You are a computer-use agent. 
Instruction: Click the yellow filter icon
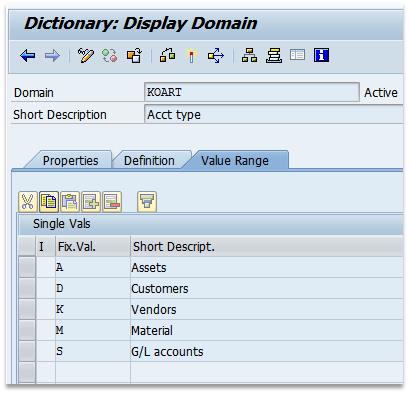[x=147, y=202]
